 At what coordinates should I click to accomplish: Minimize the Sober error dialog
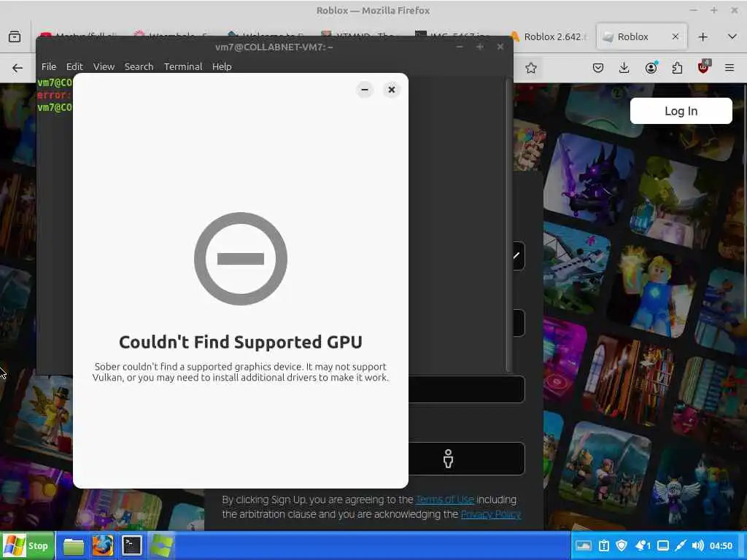click(365, 90)
